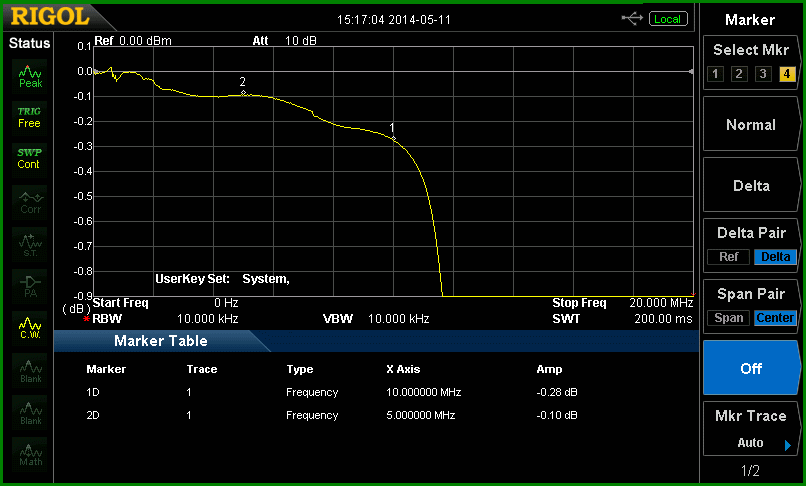Click the Corr correction status icon
Viewport: 806px width, 486px height.
tap(30, 202)
